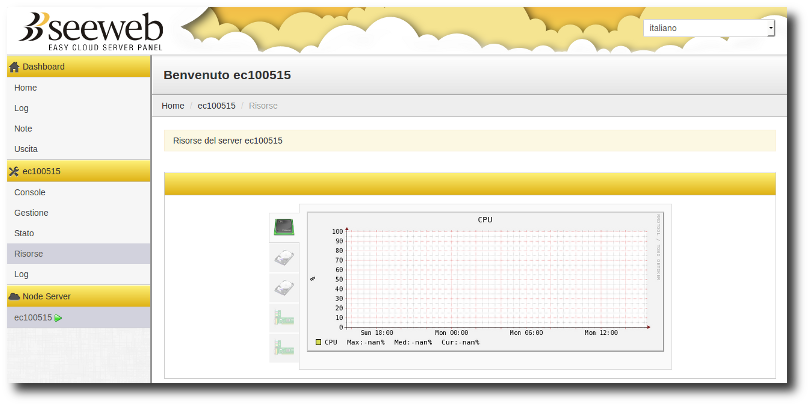This screenshot has height=406, width=810.
Task: Click the Node Server section header
Action: (79, 296)
